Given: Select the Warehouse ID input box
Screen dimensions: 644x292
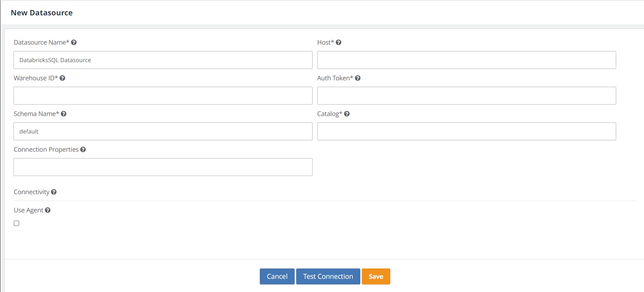Looking at the screenshot, I should pyautogui.click(x=163, y=96).
